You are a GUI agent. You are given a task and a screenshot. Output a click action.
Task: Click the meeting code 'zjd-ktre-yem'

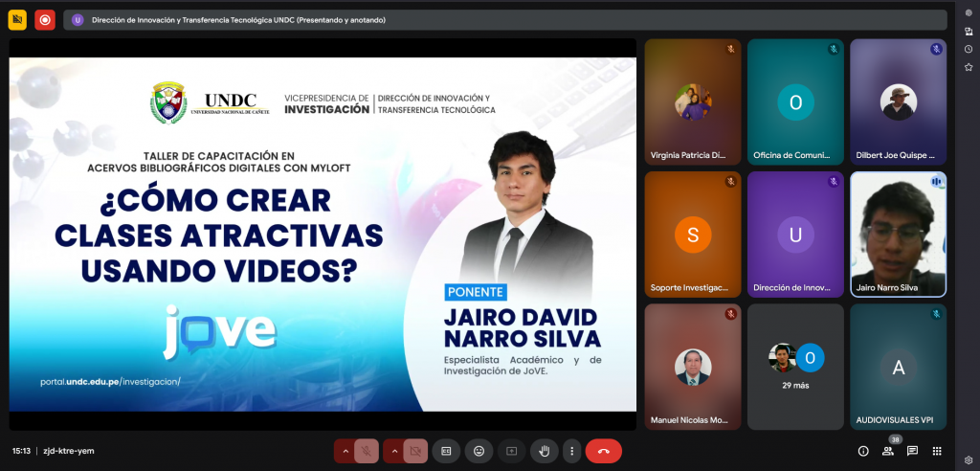[69, 451]
